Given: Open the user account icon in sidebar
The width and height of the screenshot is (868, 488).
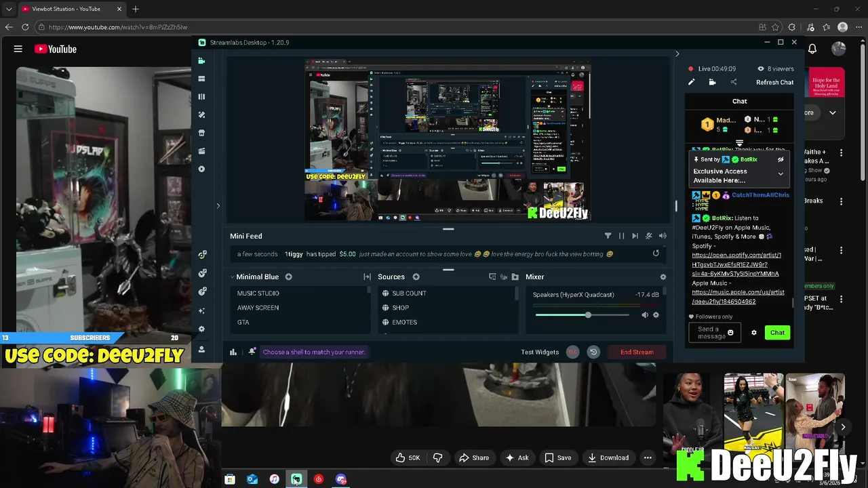Looking at the screenshot, I should [201, 349].
